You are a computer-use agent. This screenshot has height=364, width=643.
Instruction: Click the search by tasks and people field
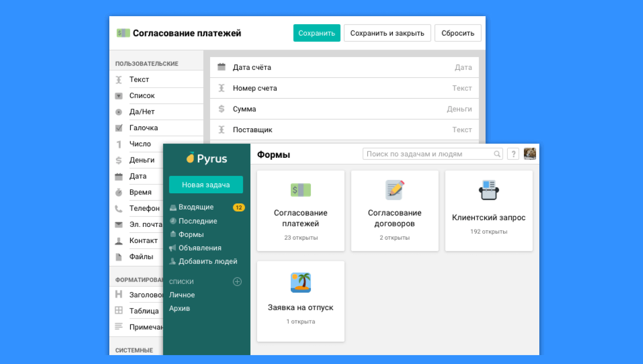tap(432, 154)
